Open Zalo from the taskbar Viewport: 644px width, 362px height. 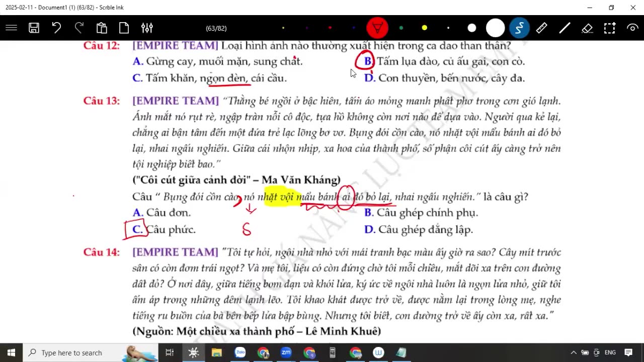pyautogui.click(x=240, y=352)
